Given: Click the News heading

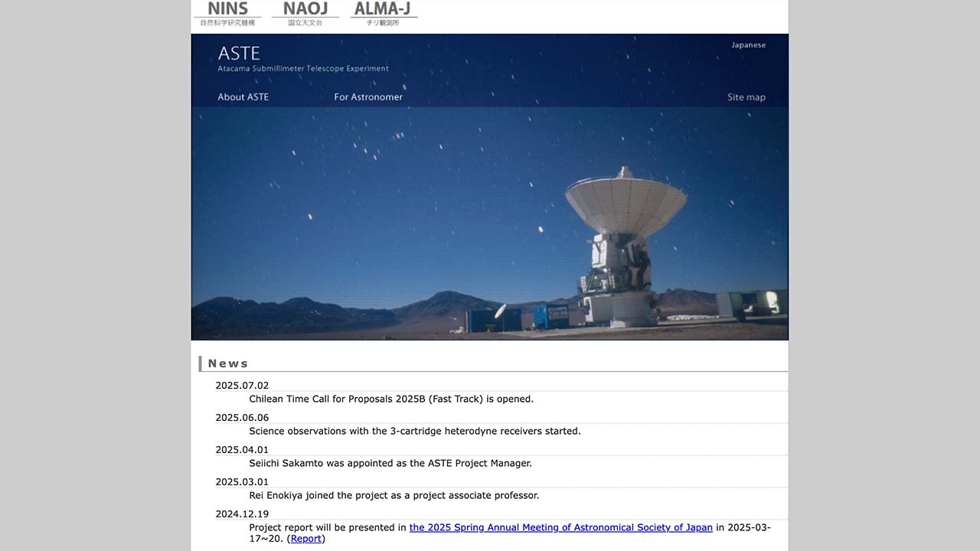Looking at the screenshot, I should [x=227, y=363].
